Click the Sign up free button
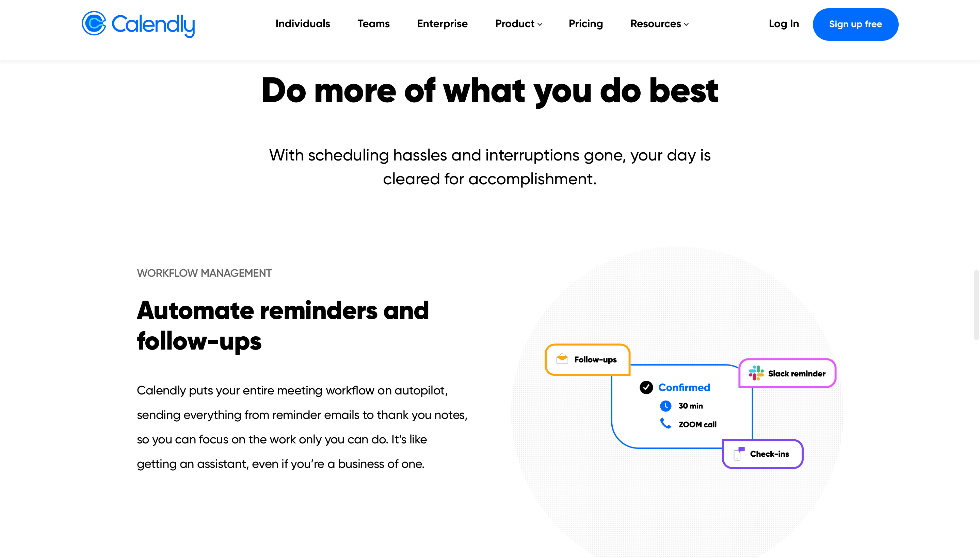The width and height of the screenshot is (980, 558). click(x=855, y=24)
